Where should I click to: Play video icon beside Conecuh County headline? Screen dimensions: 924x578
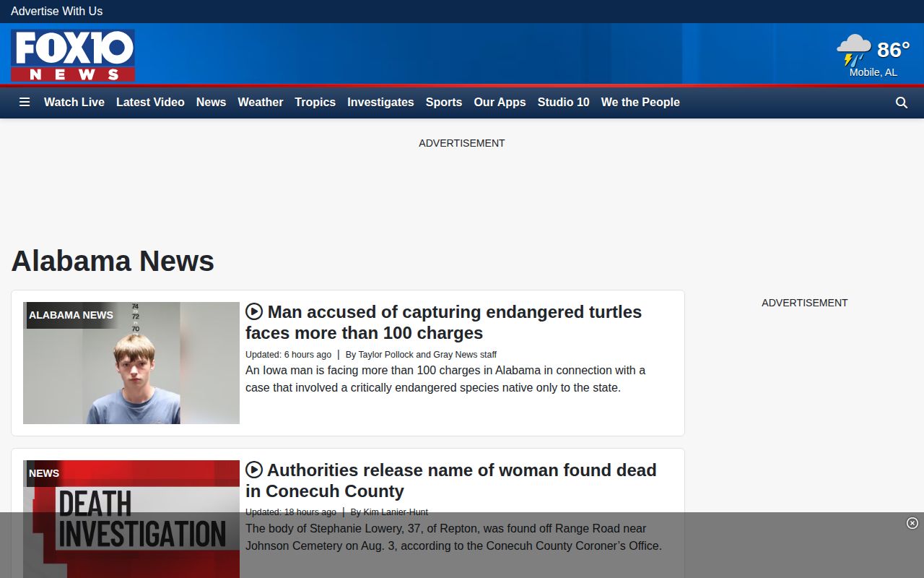(254, 470)
